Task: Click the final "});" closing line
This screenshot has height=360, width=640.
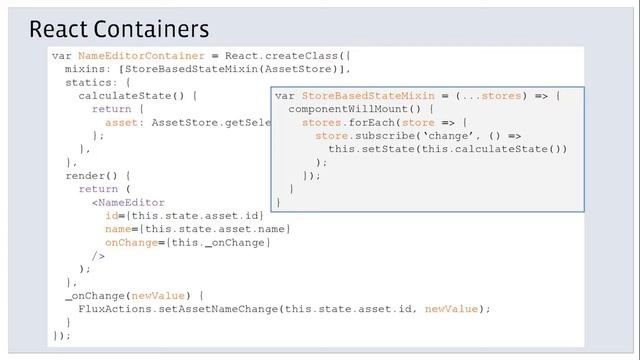Action: tap(62, 336)
